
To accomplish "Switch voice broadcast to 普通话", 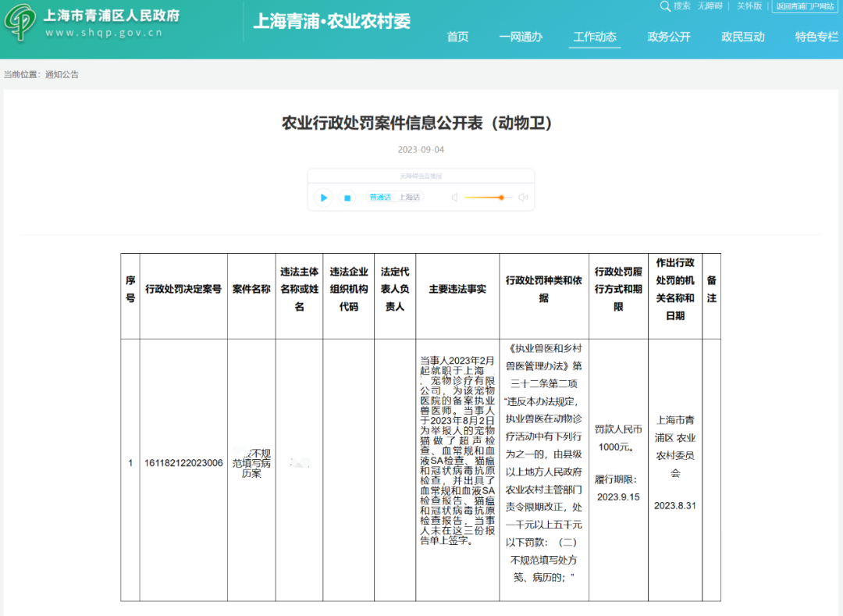I will 380,198.
